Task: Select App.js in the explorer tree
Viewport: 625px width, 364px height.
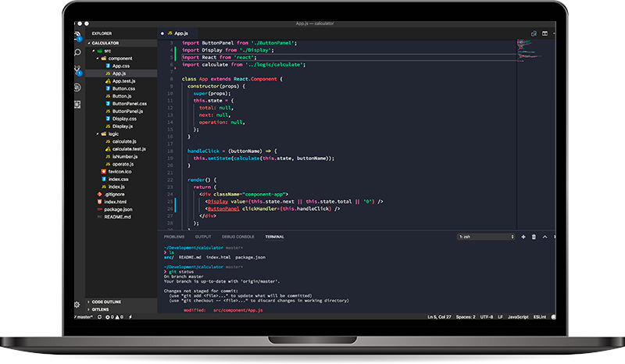Action: (121, 73)
